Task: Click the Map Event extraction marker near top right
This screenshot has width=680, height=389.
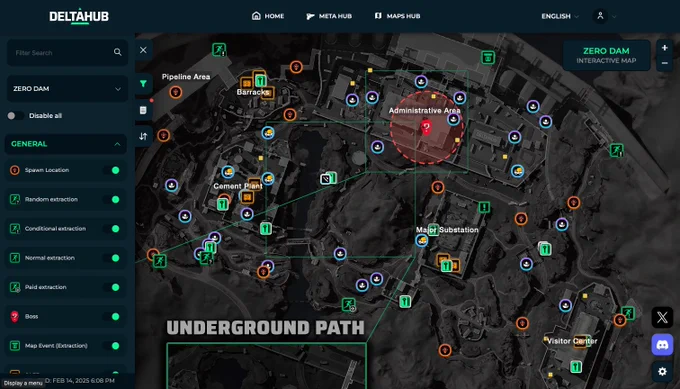Action: coord(488,57)
